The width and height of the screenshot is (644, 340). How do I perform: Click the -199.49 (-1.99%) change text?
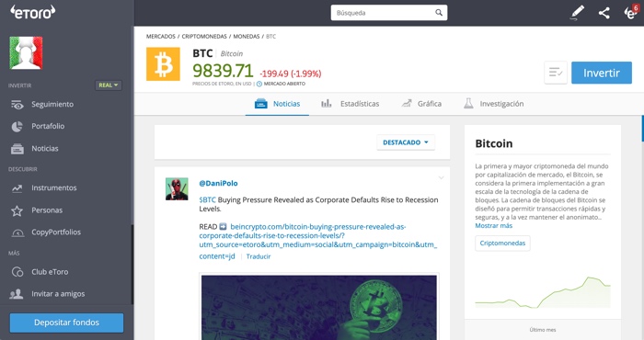tap(291, 74)
